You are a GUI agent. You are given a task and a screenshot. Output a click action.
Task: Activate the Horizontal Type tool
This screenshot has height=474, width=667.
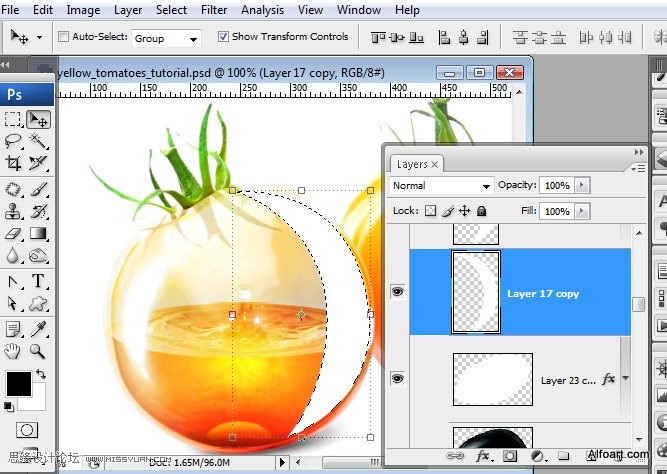(x=38, y=281)
